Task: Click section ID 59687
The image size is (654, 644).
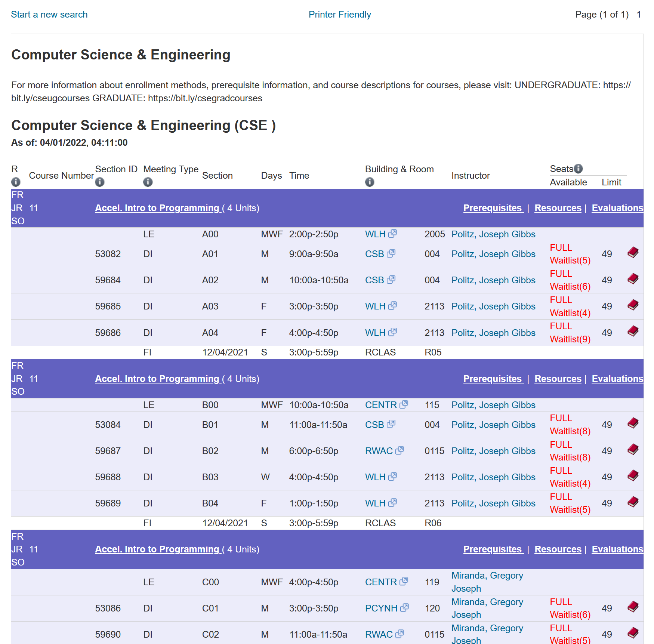Action: pos(108,451)
